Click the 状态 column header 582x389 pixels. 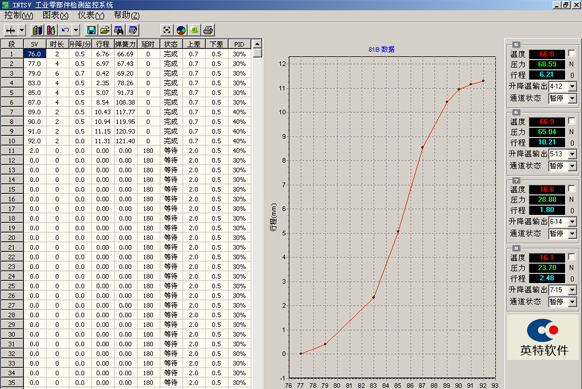pyautogui.click(x=171, y=44)
